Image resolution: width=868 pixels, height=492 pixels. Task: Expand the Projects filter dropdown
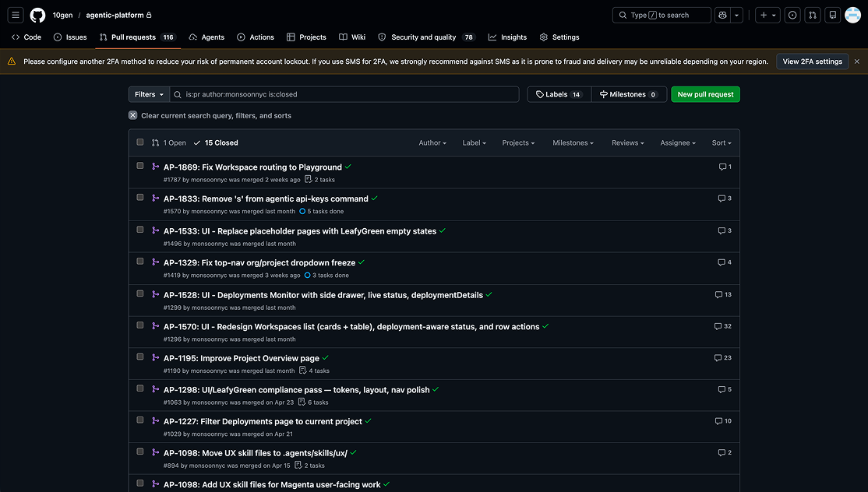pos(518,142)
